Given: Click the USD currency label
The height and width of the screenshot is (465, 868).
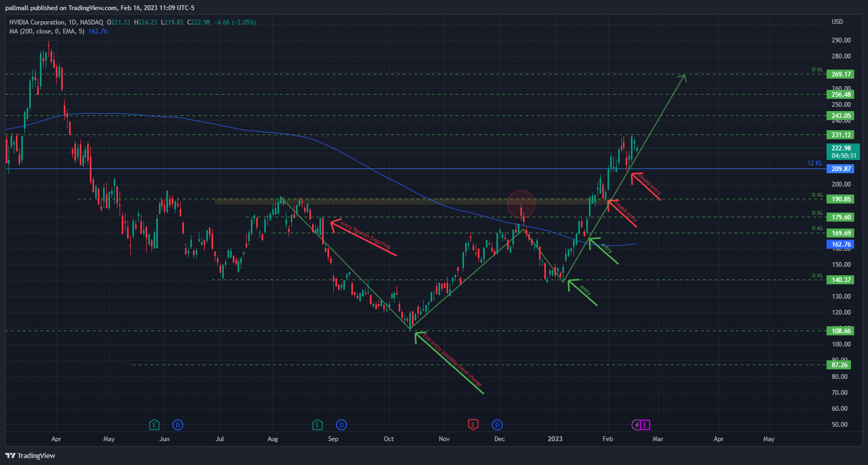Looking at the screenshot, I should (837, 22).
